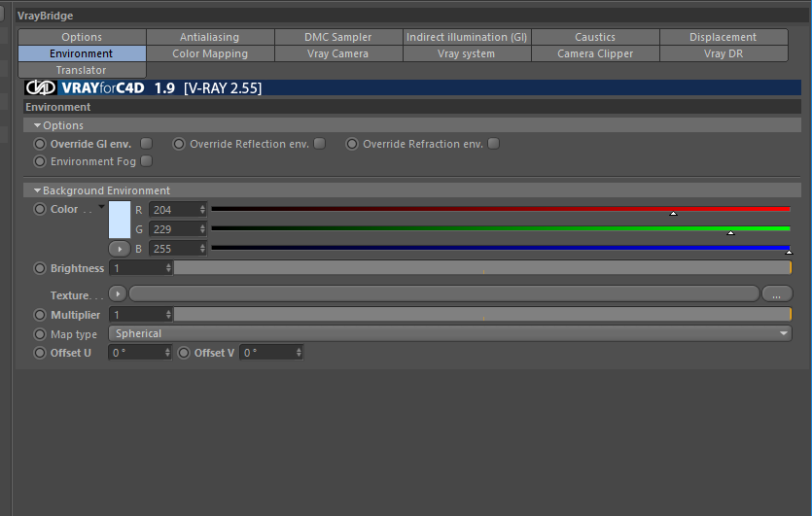Click the Multiplier stepper arrows

coord(168,315)
